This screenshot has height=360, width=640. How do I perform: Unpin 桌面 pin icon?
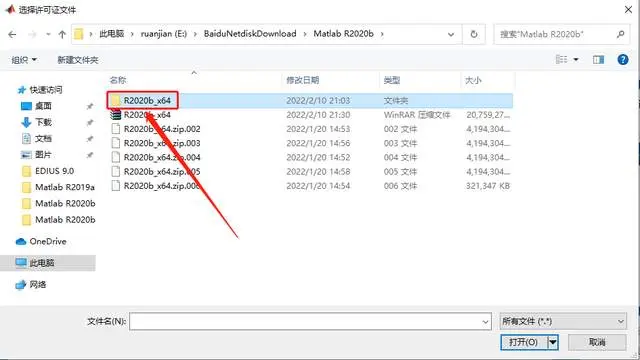[x=90, y=106]
